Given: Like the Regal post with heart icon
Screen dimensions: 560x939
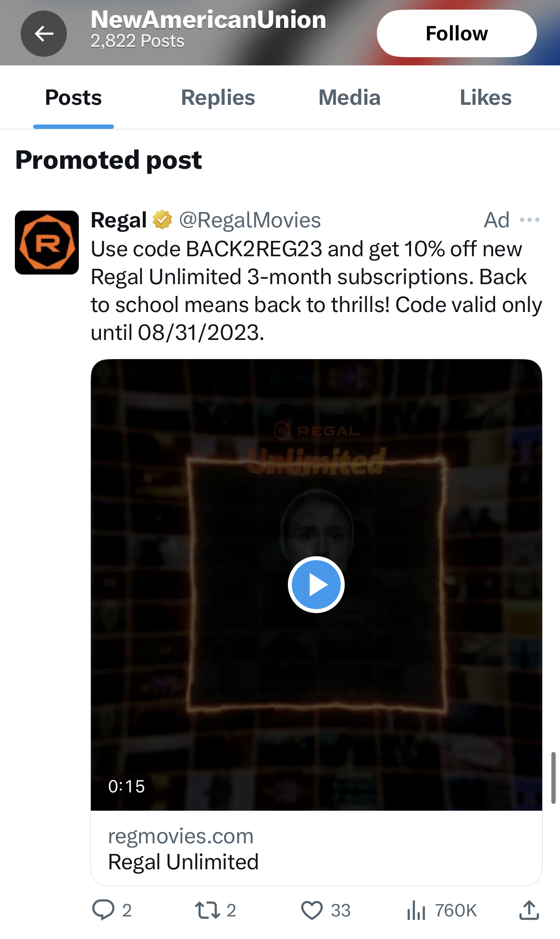Looking at the screenshot, I should (x=312, y=910).
